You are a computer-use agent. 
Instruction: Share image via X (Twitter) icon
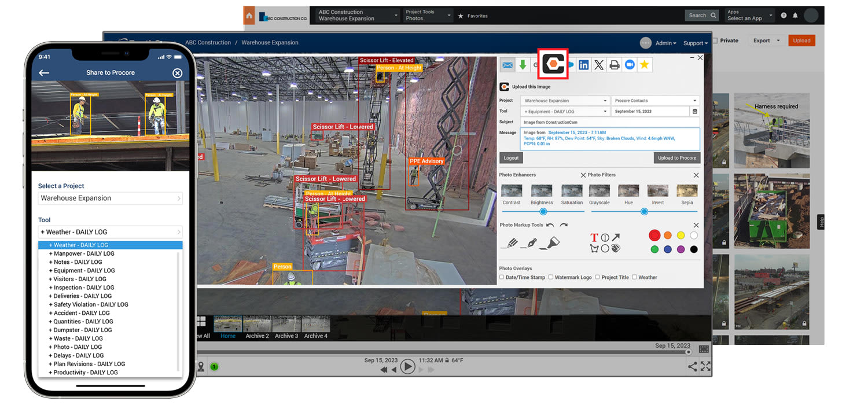(599, 65)
